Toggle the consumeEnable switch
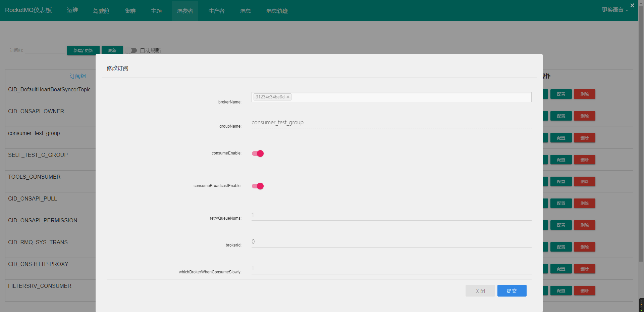Image resolution: width=644 pixels, height=312 pixels. coord(258,153)
